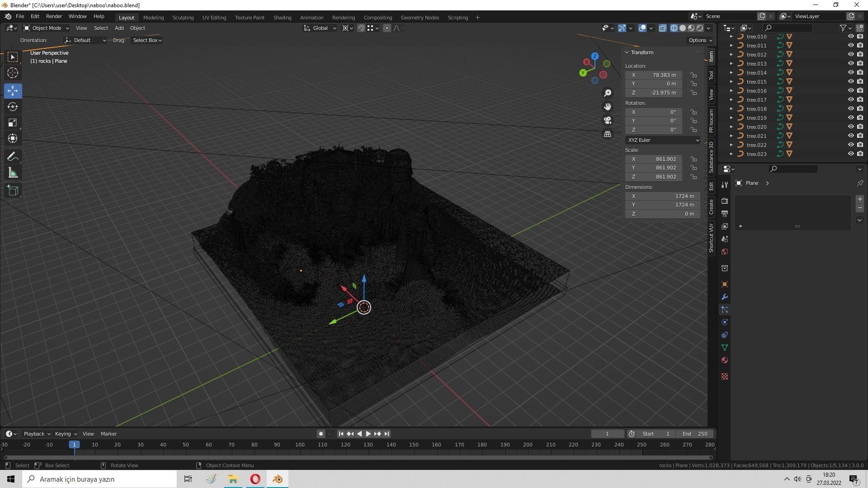Open the Material properties tab
868x488 pixels.
click(725, 360)
